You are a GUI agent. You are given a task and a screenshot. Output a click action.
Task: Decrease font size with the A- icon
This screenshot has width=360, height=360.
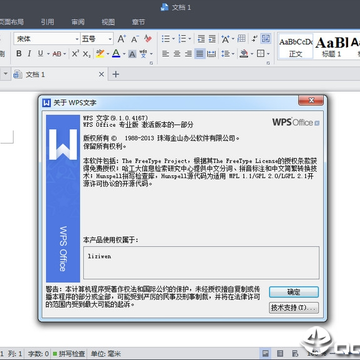135,39
